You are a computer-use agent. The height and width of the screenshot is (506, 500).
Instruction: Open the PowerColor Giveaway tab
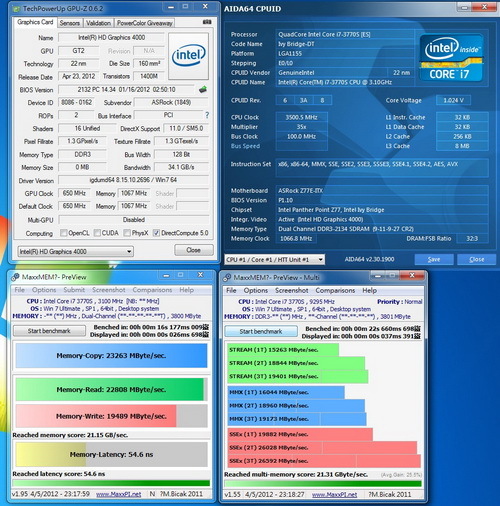(x=145, y=23)
